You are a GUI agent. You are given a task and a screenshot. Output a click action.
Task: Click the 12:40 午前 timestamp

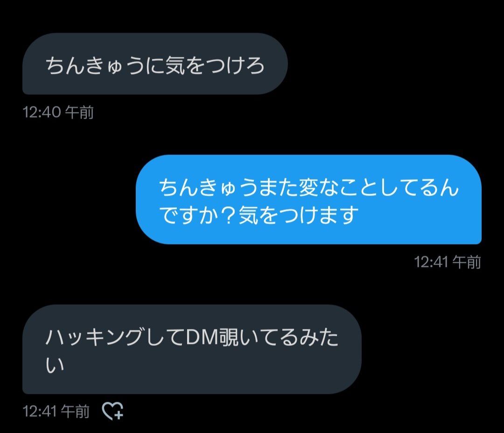click(x=58, y=112)
